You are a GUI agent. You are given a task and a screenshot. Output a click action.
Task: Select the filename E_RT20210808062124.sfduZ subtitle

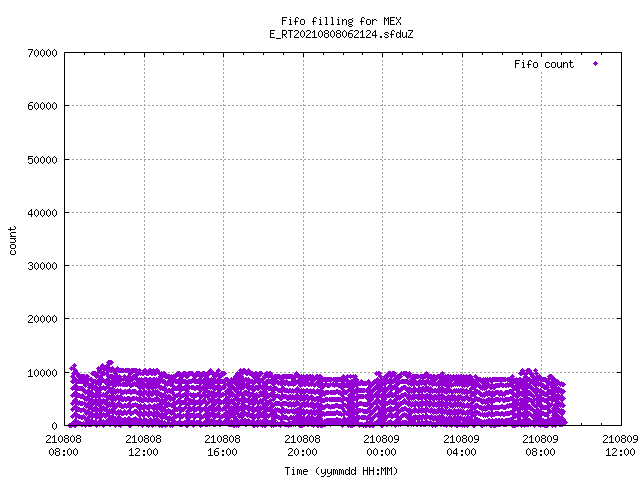point(341,34)
